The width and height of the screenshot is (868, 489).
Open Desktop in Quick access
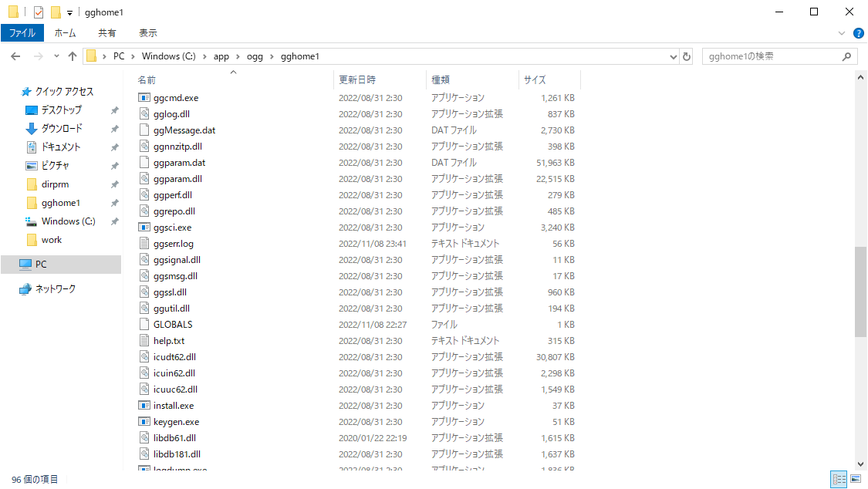click(x=61, y=110)
